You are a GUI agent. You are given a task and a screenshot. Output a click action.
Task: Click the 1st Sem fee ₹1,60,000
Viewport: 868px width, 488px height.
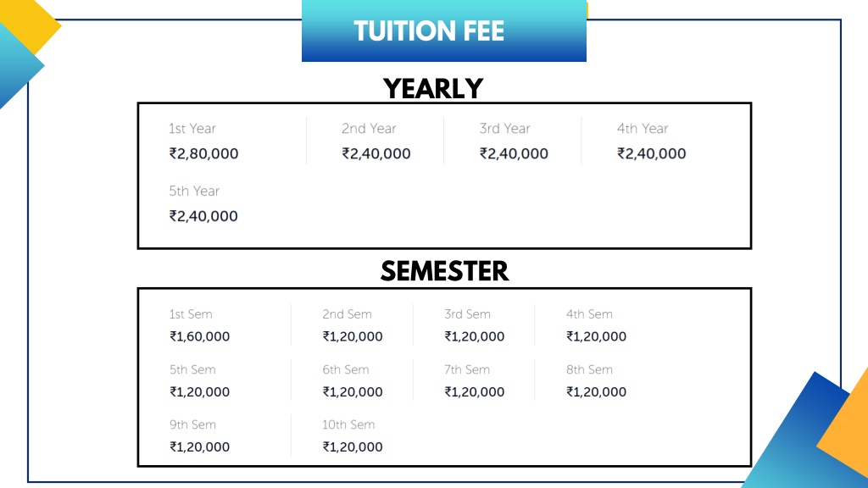point(200,336)
